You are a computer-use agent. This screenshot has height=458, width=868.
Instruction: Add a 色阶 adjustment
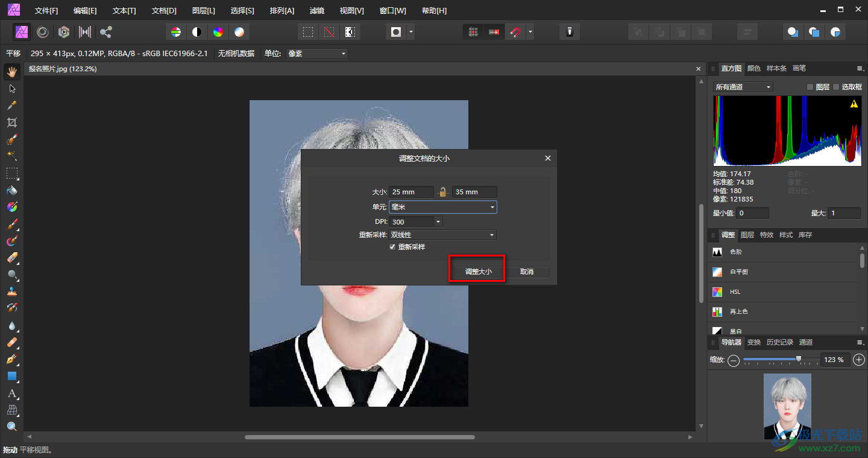(782, 252)
